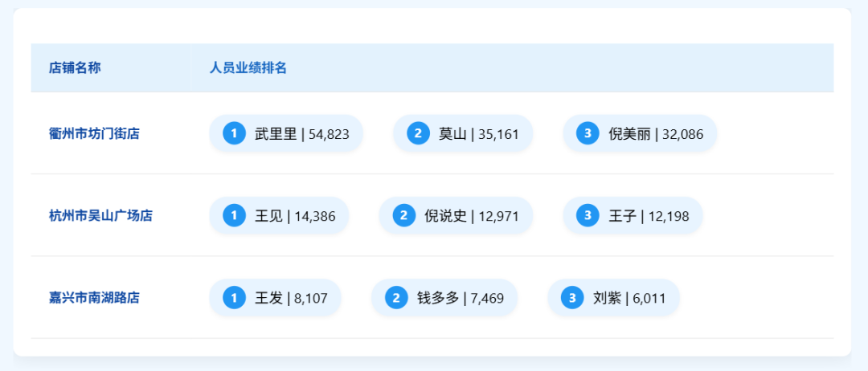Click rank 2 badge beside 倪说史
This screenshot has width=868, height=371.
pyautogui.click(x=404, y=216)
